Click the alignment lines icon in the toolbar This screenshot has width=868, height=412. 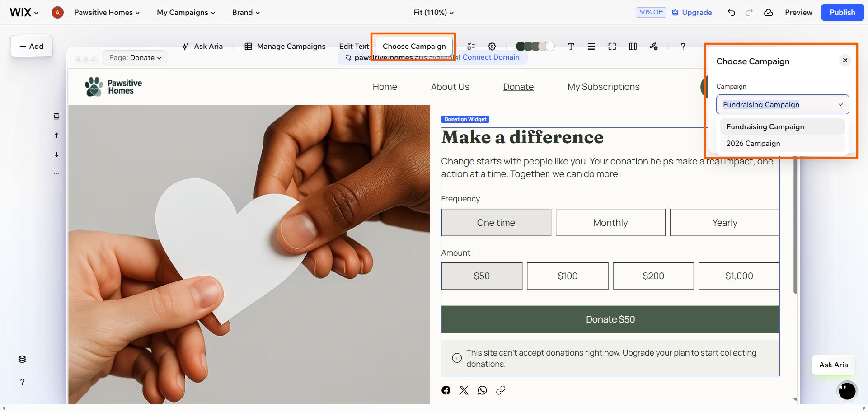591,46
